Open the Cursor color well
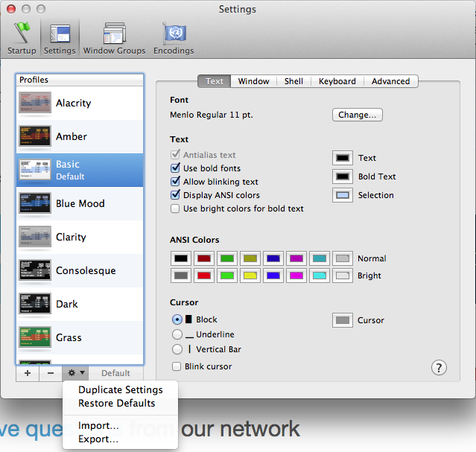Viewport: 476px width, 452px height. pos(343,320)
